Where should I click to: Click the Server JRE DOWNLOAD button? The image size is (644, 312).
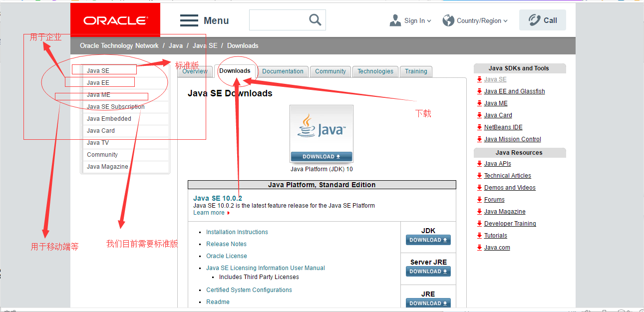point(428,272)
